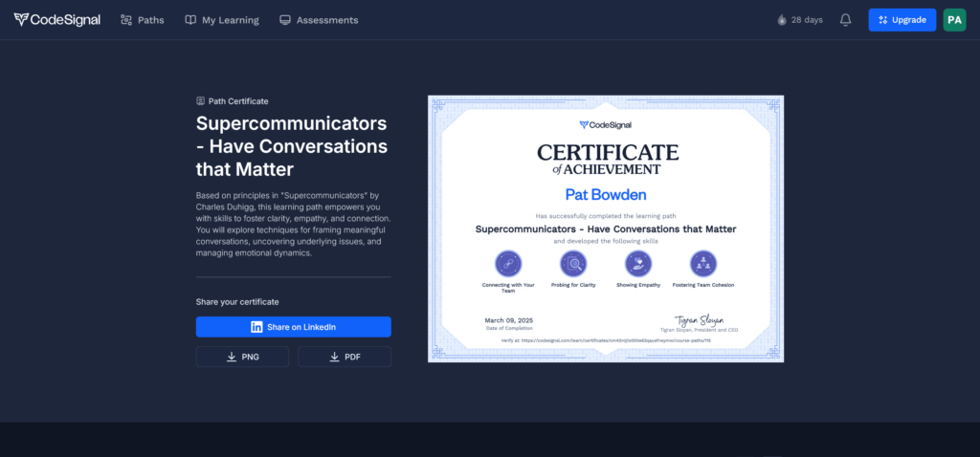Click the path title on the certificate
This screenshot has height=457, width=980.
point(606,228)
